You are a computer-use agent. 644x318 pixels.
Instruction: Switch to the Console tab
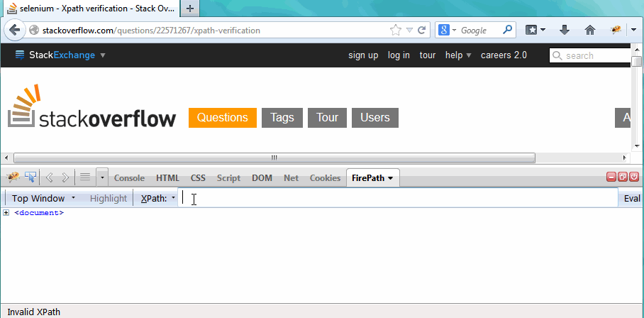tap(129, 178)
